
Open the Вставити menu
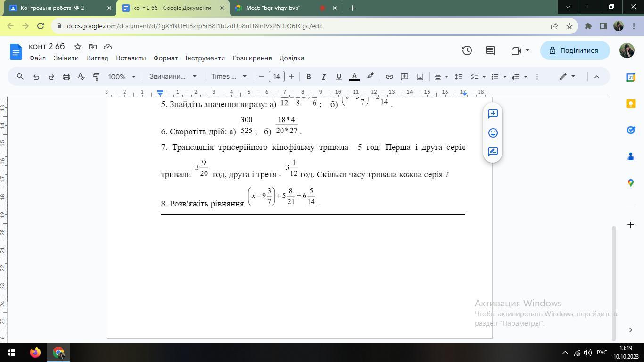coord(131,58)
